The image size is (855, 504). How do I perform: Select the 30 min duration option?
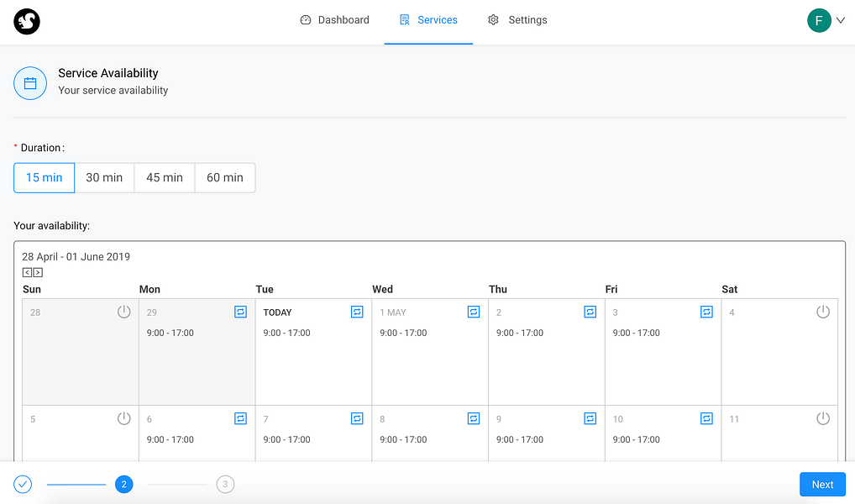[x=104, y=178]
